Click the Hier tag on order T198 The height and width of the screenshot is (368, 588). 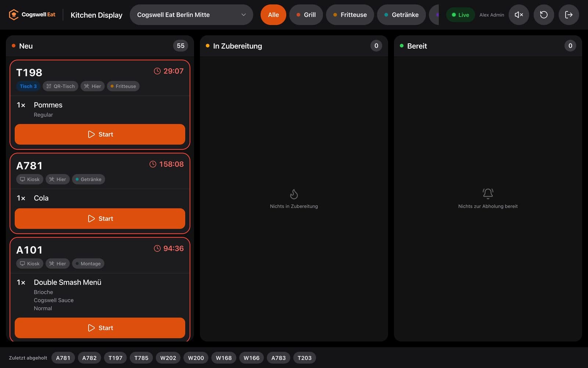click(x=93, y=86)
